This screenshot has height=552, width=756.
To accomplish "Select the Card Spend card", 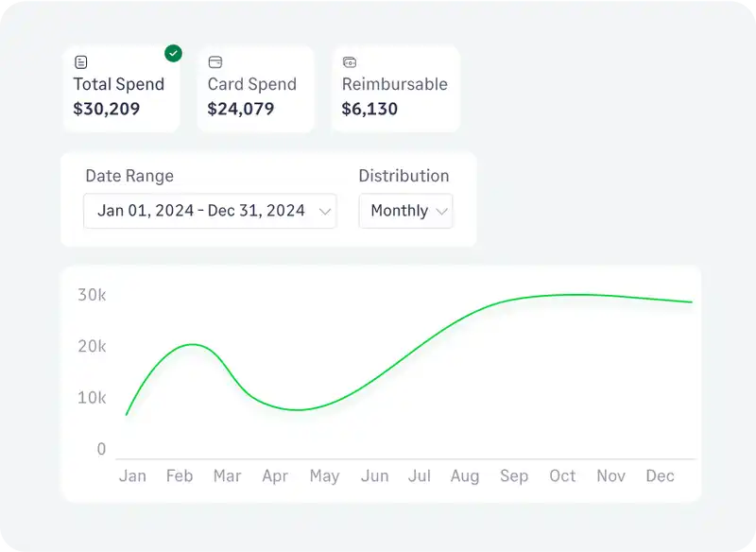I will click(255, 90).
